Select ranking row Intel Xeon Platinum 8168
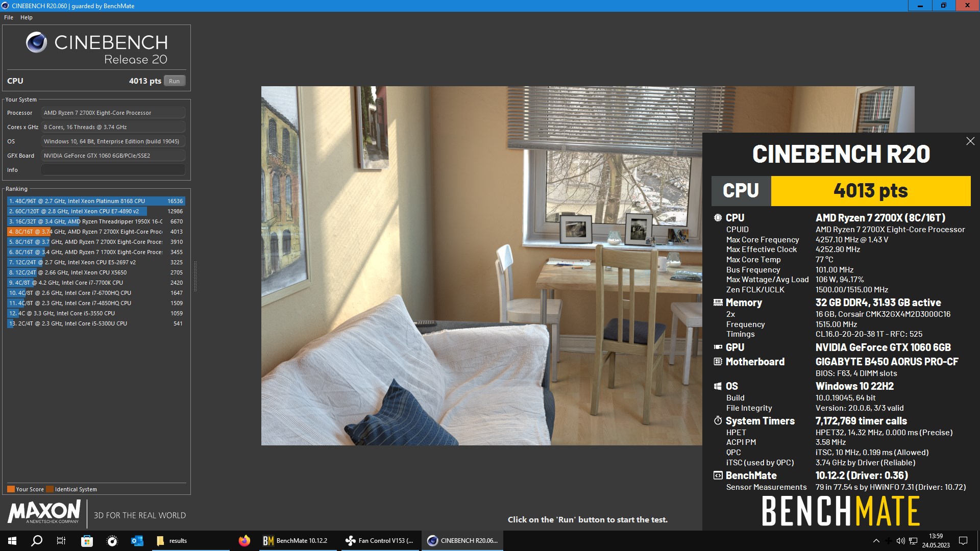980x551 pixels. pos(96,201)
